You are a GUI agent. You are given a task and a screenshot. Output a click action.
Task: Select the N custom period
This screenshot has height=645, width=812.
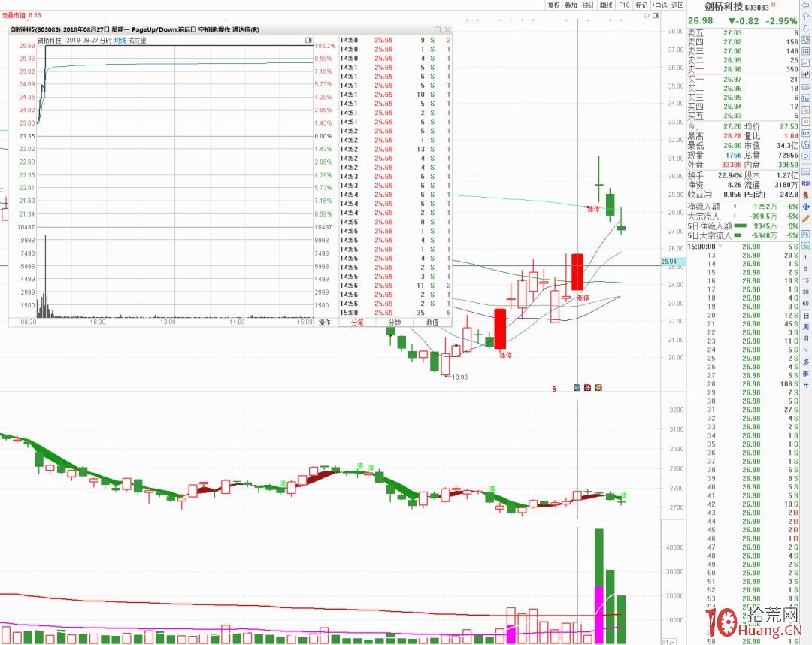[x=806, y=350]
